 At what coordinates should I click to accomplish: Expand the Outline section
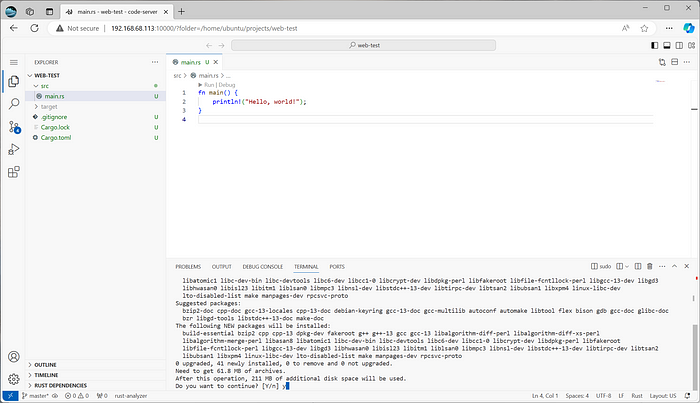(46, 365)
